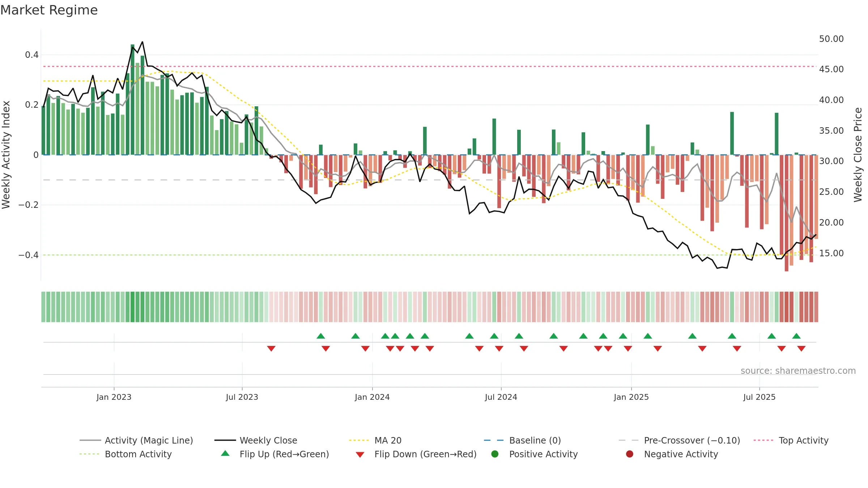Viewport: 868px width, 488px height.
Task: Click the −0.4 left axis tick label
Action: tap(29, 255)
